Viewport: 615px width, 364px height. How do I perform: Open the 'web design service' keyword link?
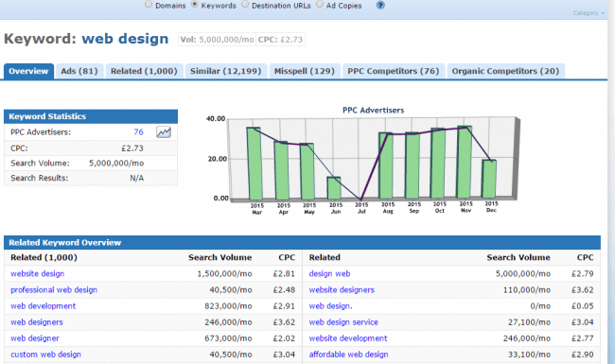pyautogui.click(x=343, y=322)
